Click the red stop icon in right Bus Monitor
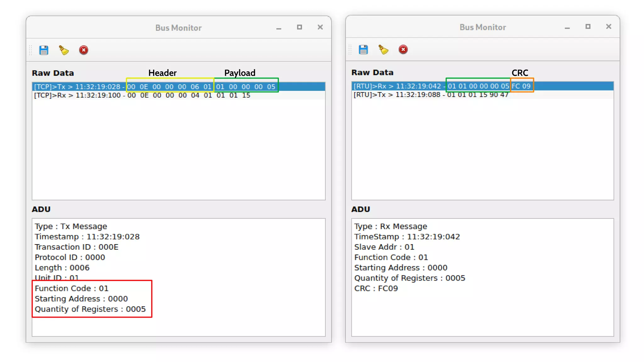 (403, 50)
